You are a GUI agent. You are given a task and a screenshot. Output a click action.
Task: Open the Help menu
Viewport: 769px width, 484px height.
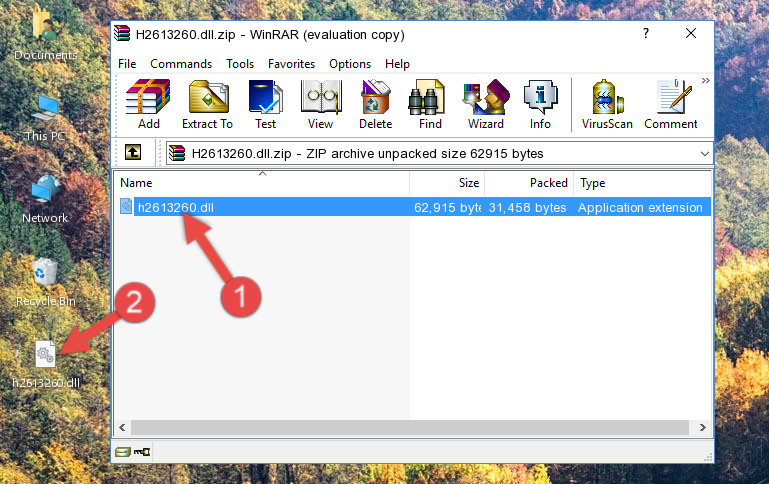(x=397, y=64)
